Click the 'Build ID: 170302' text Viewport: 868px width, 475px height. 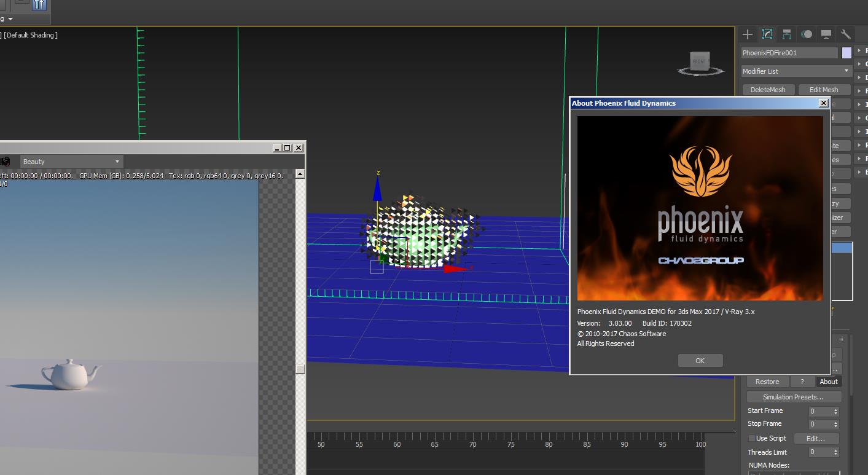(667, 323)
